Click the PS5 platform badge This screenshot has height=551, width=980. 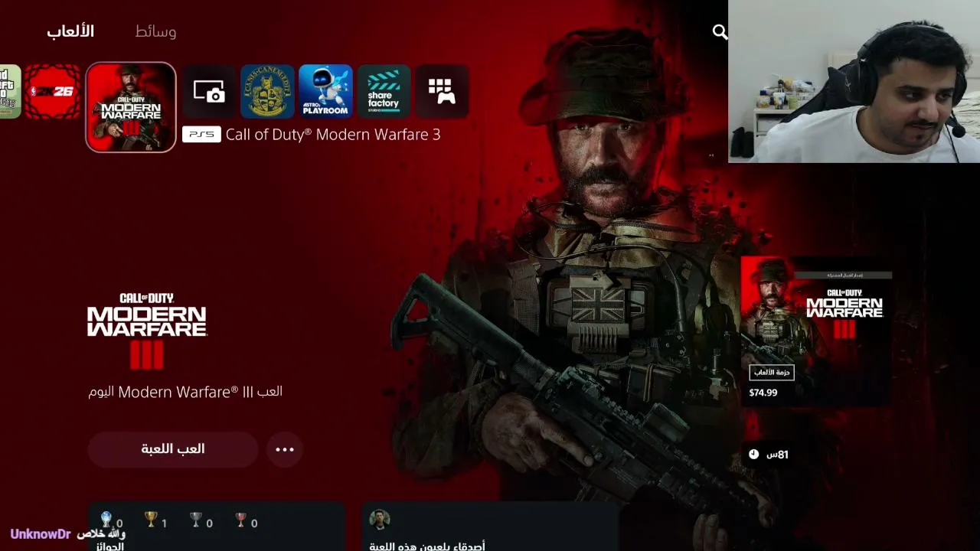coord(201,135)
